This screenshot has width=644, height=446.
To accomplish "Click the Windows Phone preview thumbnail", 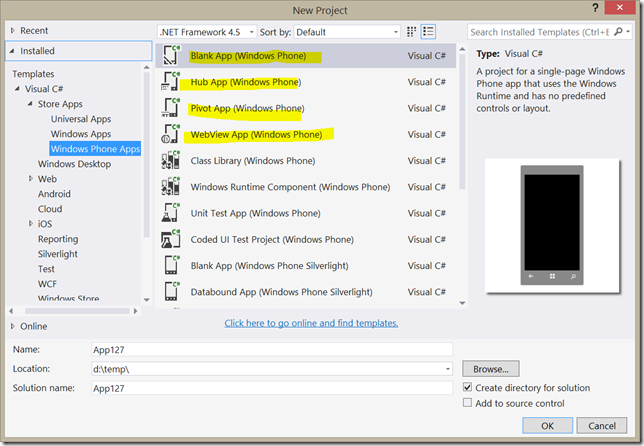I will tap(552, 225).
